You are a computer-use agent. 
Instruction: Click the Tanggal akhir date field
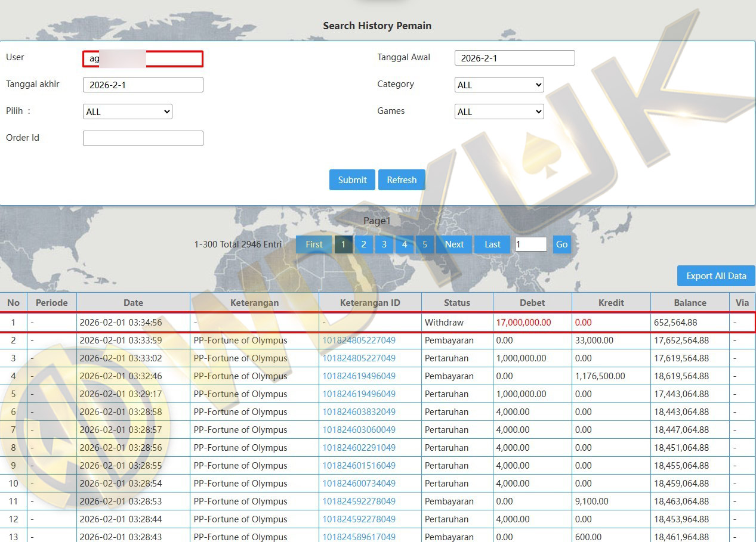[x=143, y=85]
